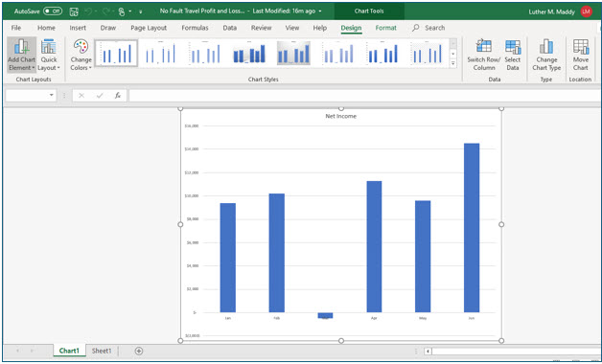Click the May bar in chart

(x=423, y=257)
